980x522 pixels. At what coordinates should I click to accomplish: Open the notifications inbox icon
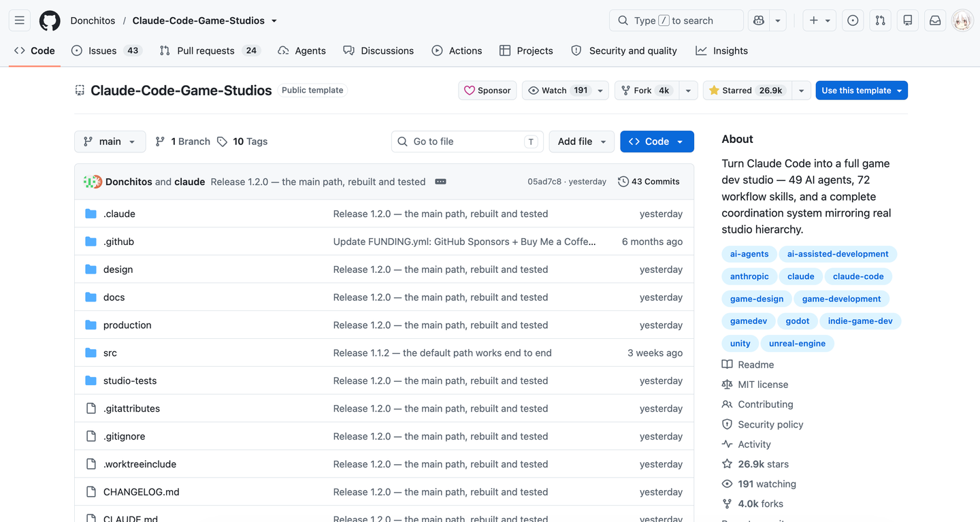[x=935, y=20]
